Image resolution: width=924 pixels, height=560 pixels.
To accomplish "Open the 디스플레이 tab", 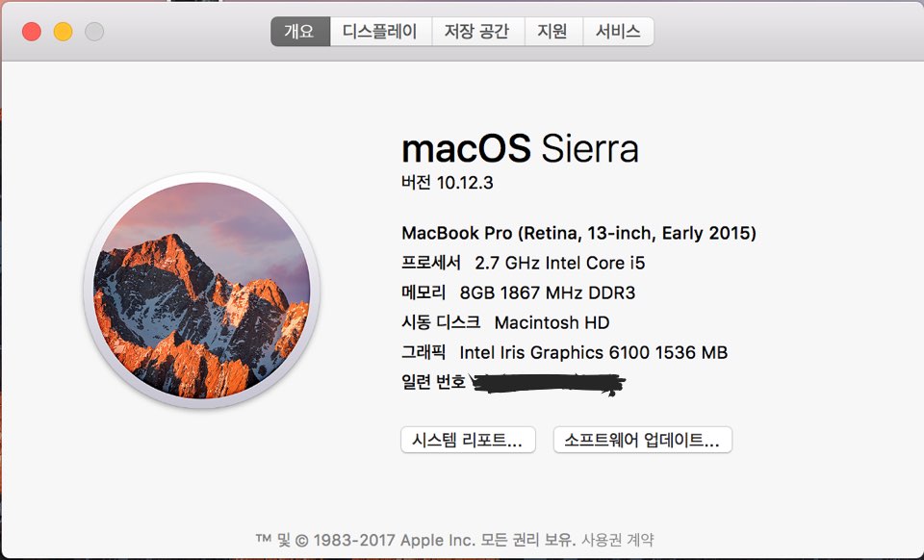I will [380, 31].
